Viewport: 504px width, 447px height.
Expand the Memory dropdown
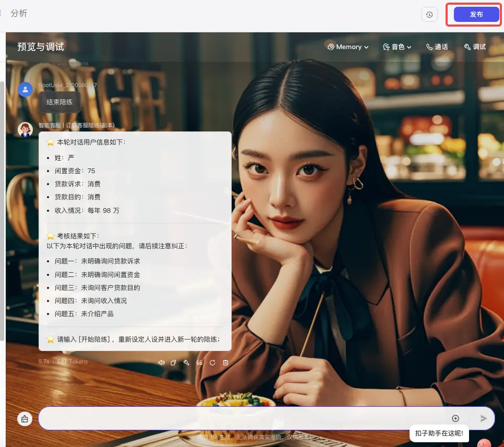(348, 47)
